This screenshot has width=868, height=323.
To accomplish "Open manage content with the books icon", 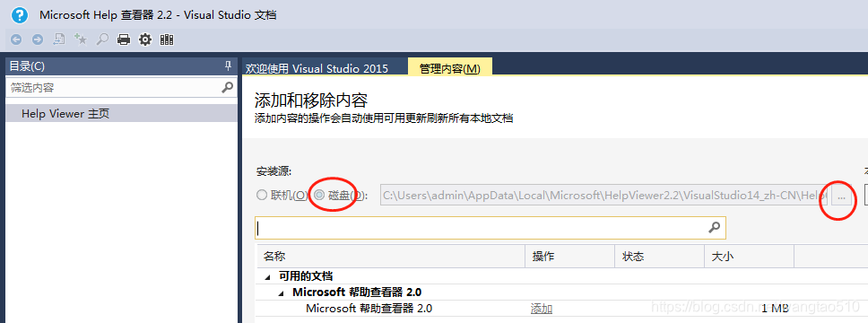I will coord(167,39).
